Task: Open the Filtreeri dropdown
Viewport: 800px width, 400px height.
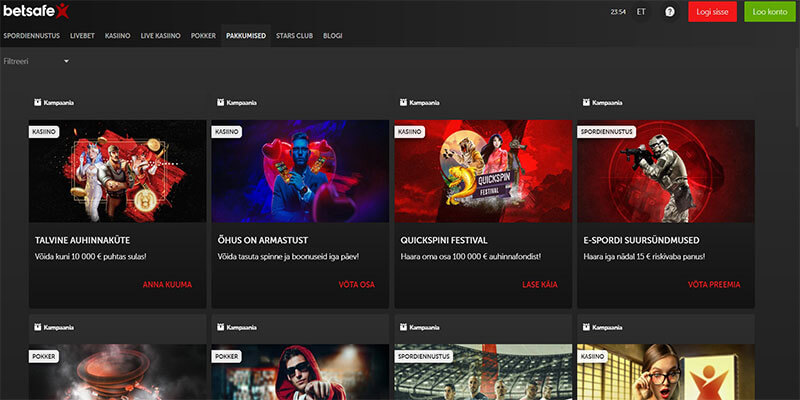Action: (x=36, y=61)
